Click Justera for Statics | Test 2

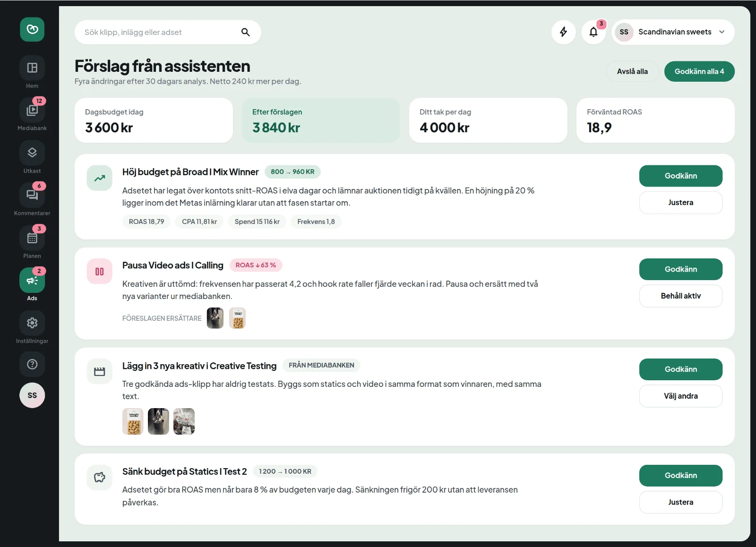(681, 503)
